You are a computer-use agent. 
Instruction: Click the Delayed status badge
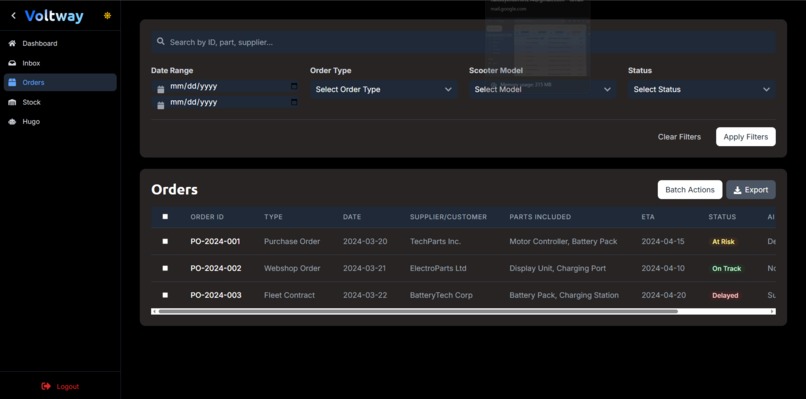[725, 296]
